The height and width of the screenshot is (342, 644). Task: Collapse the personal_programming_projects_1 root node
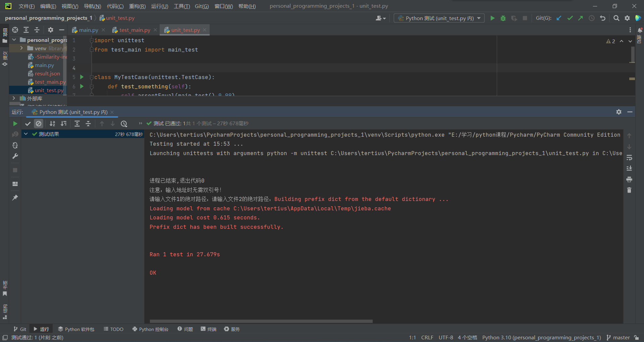tap(14, 40)
